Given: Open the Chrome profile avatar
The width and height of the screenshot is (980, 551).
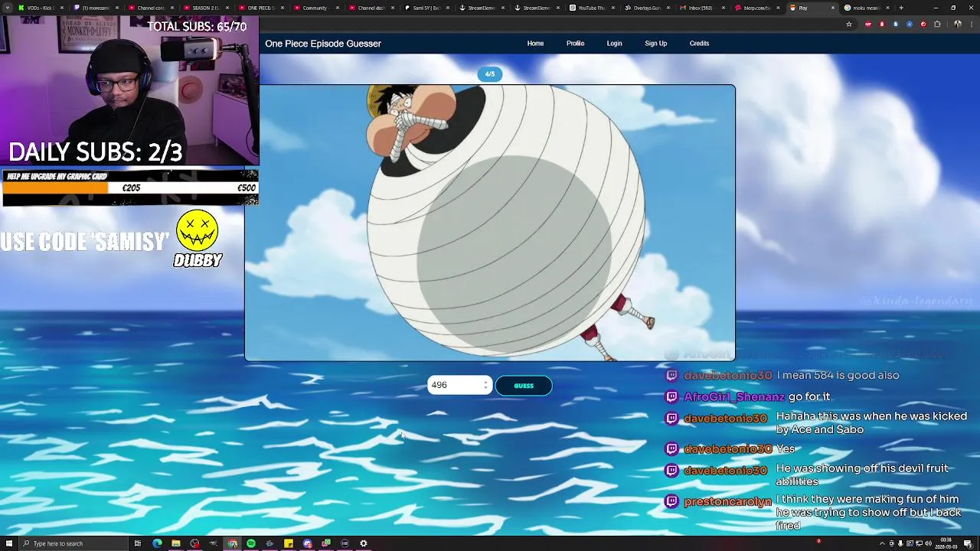Looking at the screenshot, I should (957, 24).
